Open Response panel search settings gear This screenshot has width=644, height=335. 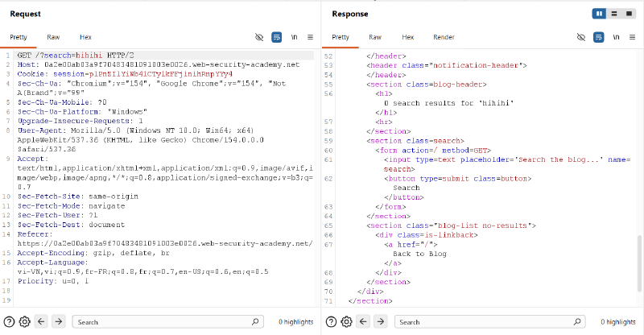tap(347, 322)
